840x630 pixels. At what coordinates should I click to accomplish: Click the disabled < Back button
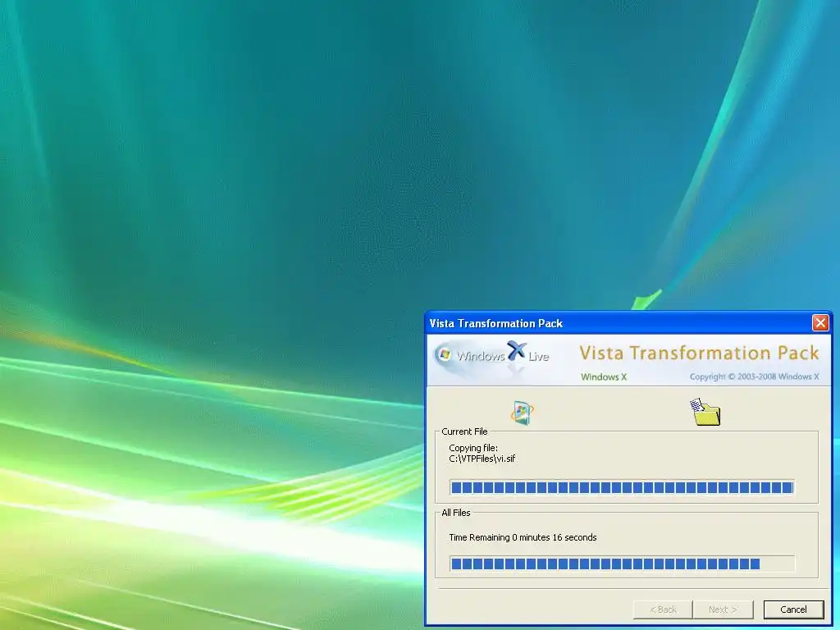[x=663, y=609]
